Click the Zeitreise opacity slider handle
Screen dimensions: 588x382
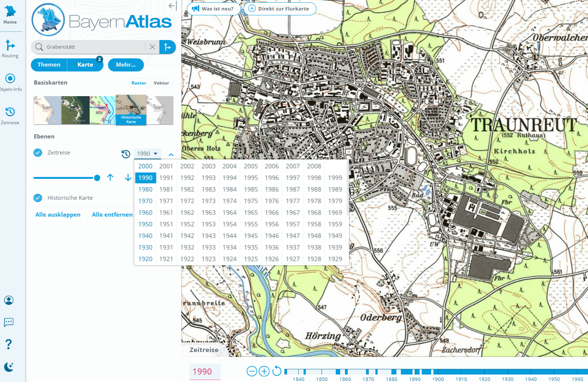point(97,178)
